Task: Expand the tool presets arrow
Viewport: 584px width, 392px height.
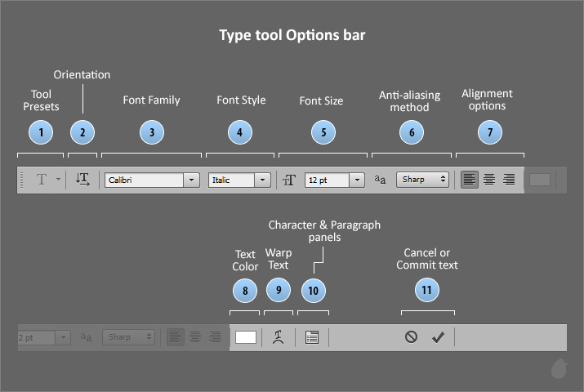Action: (58, 180)
